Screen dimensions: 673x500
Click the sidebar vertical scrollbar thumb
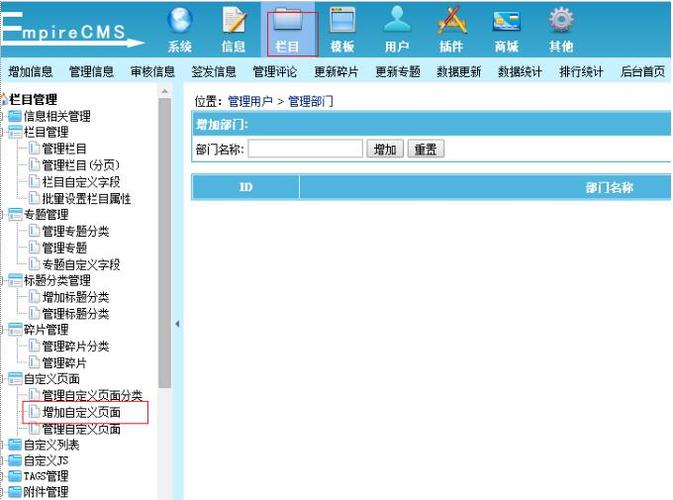(164, 243)
